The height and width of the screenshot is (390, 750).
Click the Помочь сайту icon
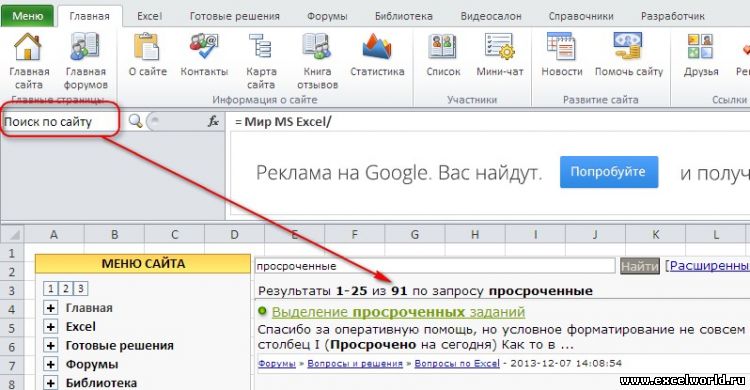click(629, 47)
